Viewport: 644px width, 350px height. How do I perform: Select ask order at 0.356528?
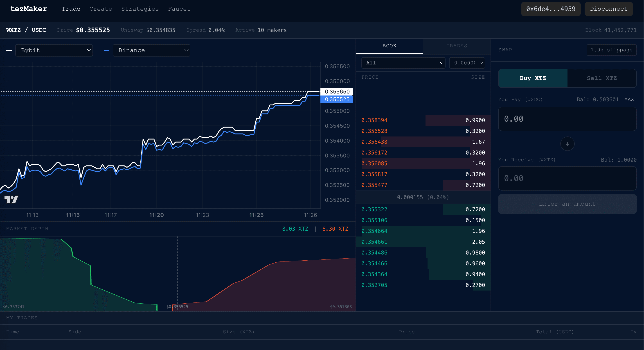(x=423, y=131)
